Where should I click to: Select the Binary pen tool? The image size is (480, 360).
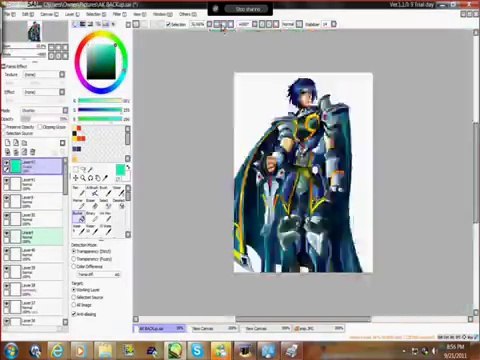92,217
